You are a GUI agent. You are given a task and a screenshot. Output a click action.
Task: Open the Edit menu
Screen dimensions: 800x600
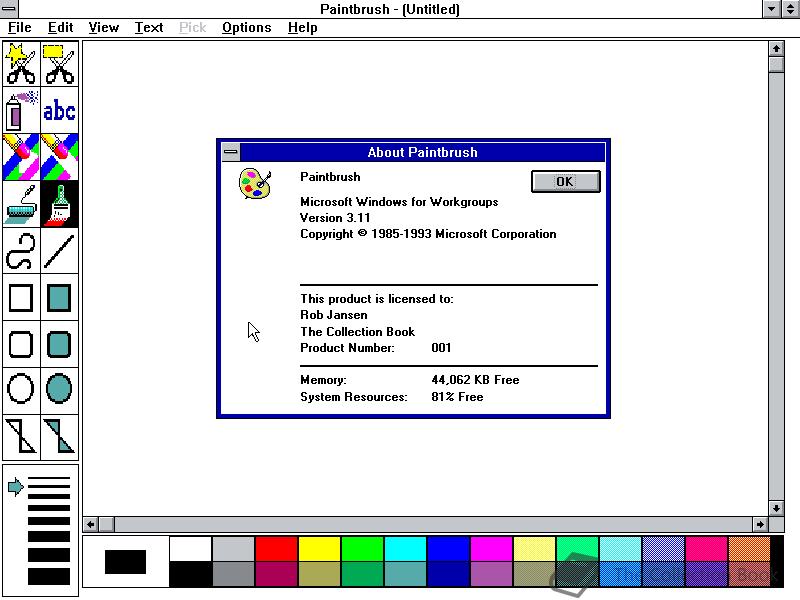[x=60, y=28]
